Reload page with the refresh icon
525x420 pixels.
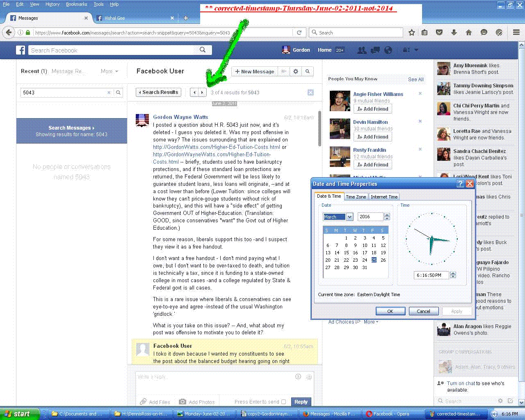click(x=299, y=32)
